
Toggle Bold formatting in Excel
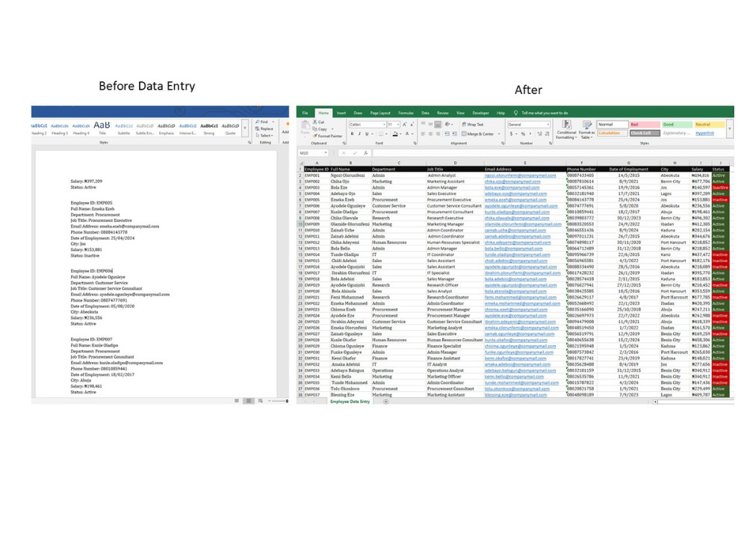(352, 134)
